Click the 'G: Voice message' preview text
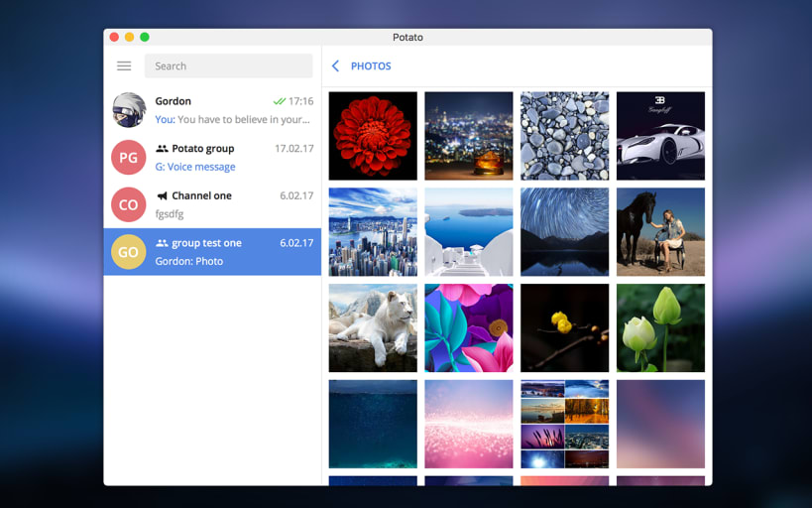This screenshot has height=508, width=812. (x=194, y=167)
